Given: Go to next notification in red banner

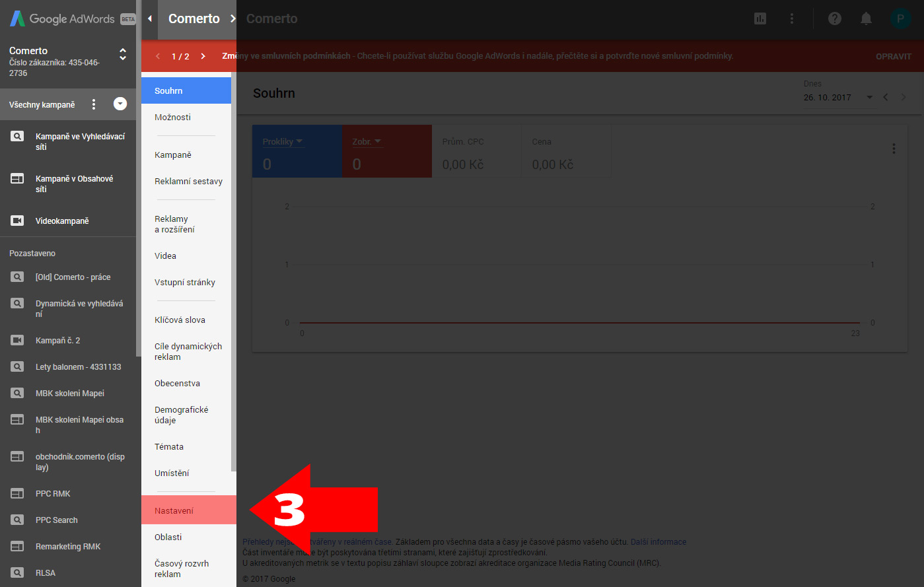Looking at the screenshot, I should click(x=203, y=56).
